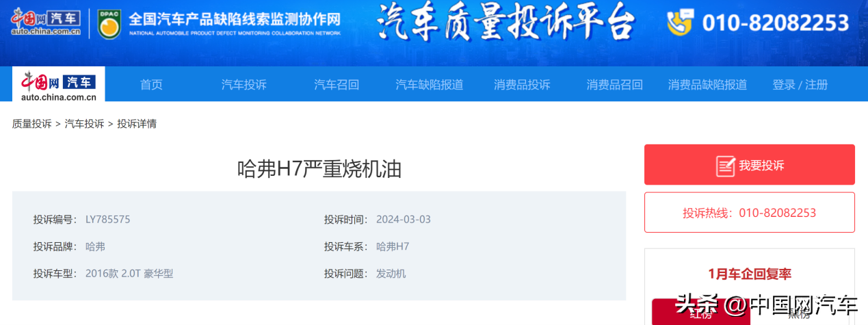Click the 哈弗H7严重烧机油 title
The width and height of the screenshot is (868, 325).
pos(319,168)
